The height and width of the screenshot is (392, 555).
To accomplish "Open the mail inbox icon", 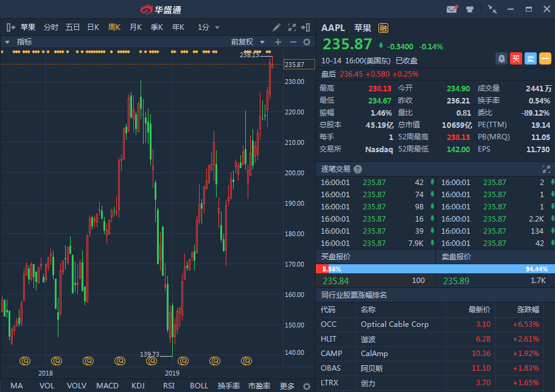I will click(x=452, y=9).
